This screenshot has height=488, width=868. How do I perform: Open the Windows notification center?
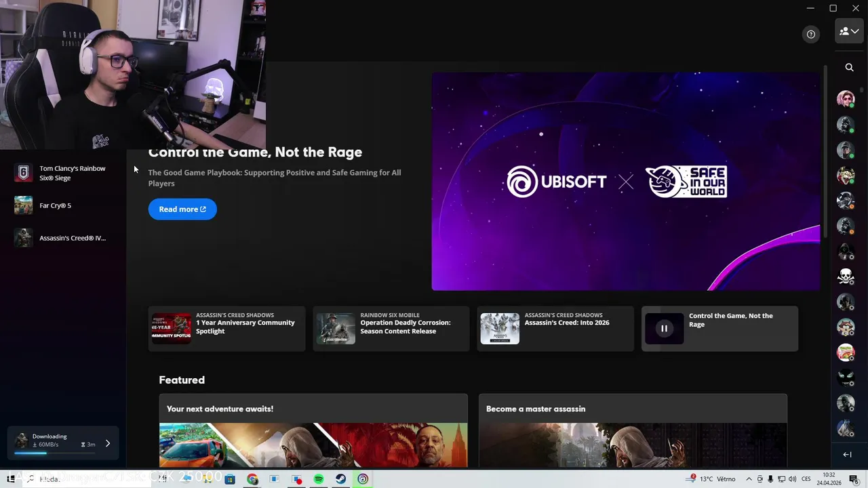(x=854, y=479)
